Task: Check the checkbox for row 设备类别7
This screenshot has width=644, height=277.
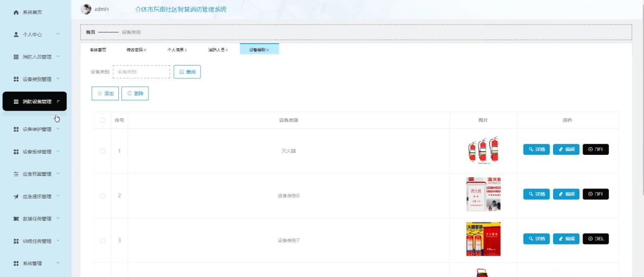Action: pos(103,240)
